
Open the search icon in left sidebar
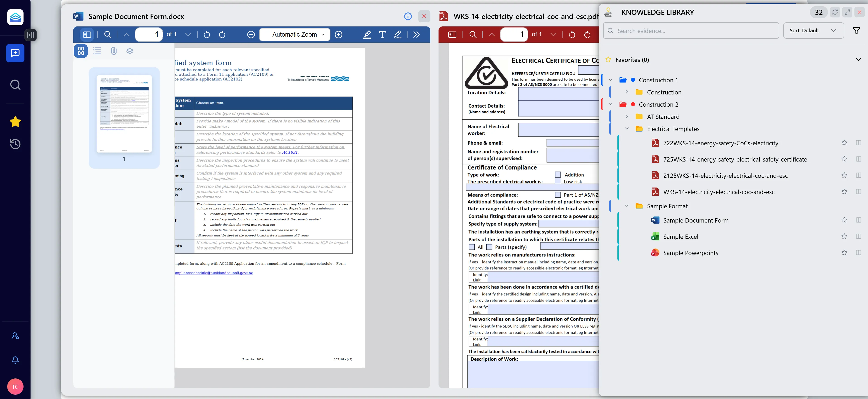point(15,84)
